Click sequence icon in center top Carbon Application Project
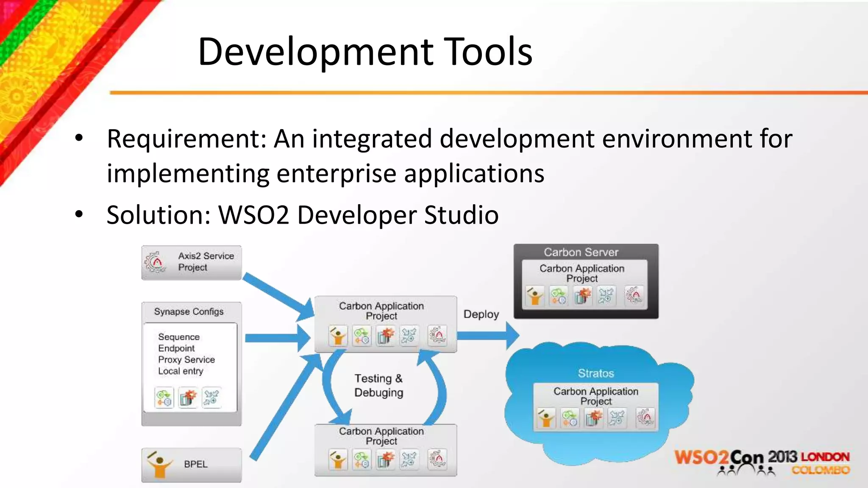Image resolution: width=868 pixels, height=488 pixels. [385, 336]
